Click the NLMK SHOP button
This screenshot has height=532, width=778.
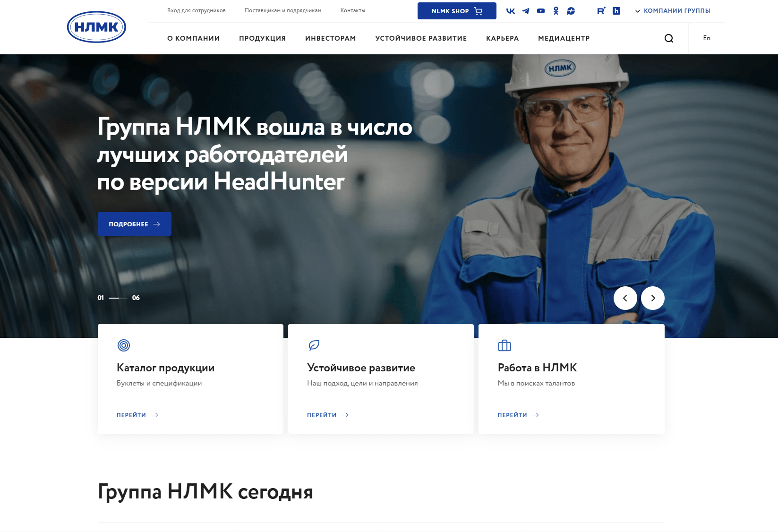tap(457, 11)
